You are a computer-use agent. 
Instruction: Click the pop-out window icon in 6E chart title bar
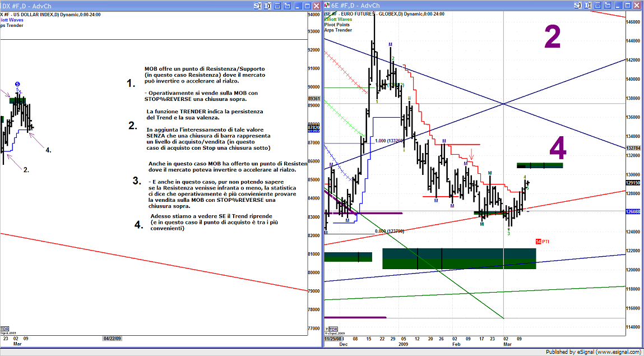click(x=608, y=5)
